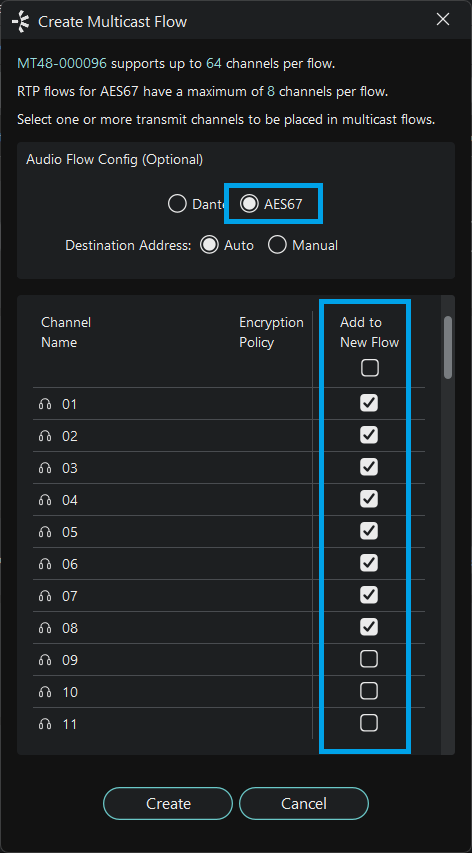Click the Add to New Flow column header
This screenshot has width=472, height=853.
click(x=369, y=332)
